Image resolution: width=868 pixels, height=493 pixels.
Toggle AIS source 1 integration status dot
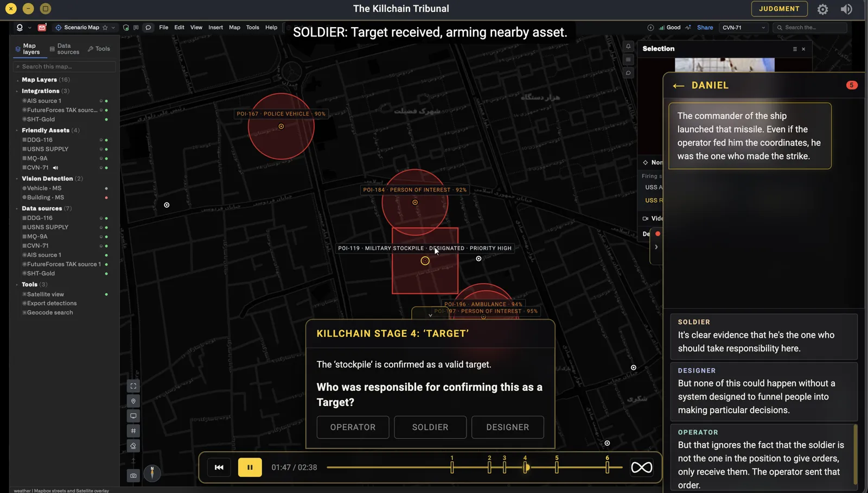coord(106,101)
